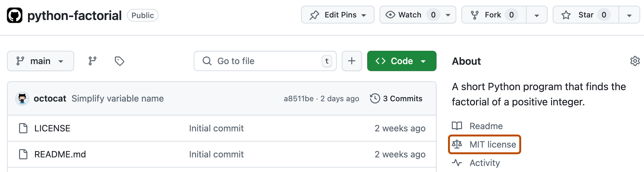Click octocat's avatar in commit row

22,99
